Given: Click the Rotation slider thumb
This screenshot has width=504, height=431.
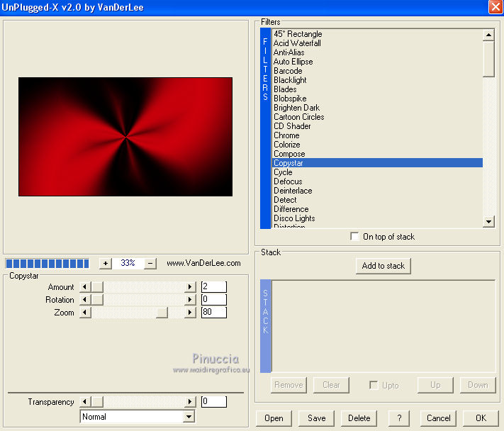Looking at the screenshot, I should coord(97,300).
